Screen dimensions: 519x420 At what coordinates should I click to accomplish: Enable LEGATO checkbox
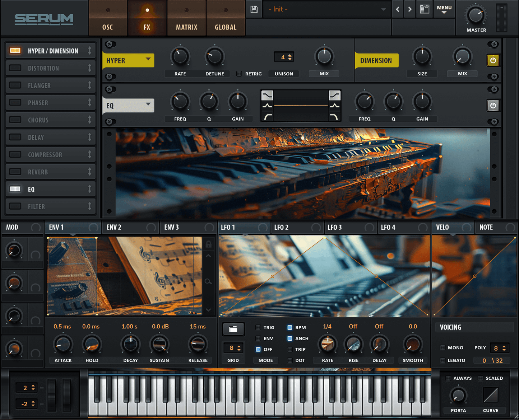(x=442, y=360)
